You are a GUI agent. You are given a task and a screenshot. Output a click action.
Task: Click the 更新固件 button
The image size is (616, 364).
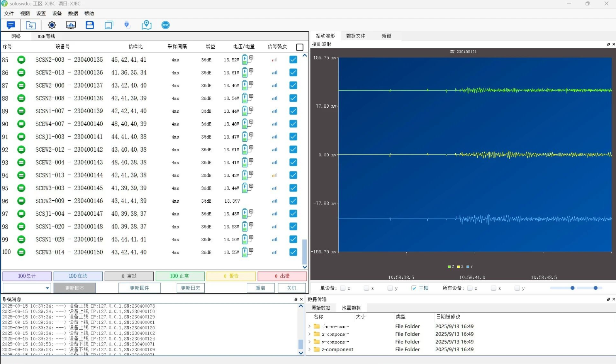pyautogui.click(x=139, y=288)
